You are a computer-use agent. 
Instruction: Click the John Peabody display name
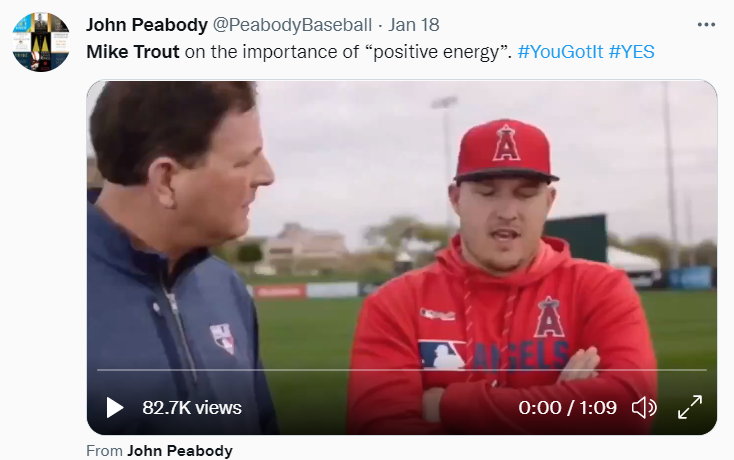147,25
